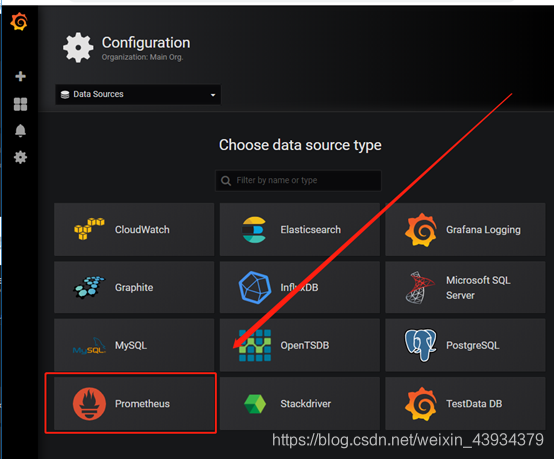Open the Create plus menu in sidebar
The image size is (554, 459).
point(20,76)
